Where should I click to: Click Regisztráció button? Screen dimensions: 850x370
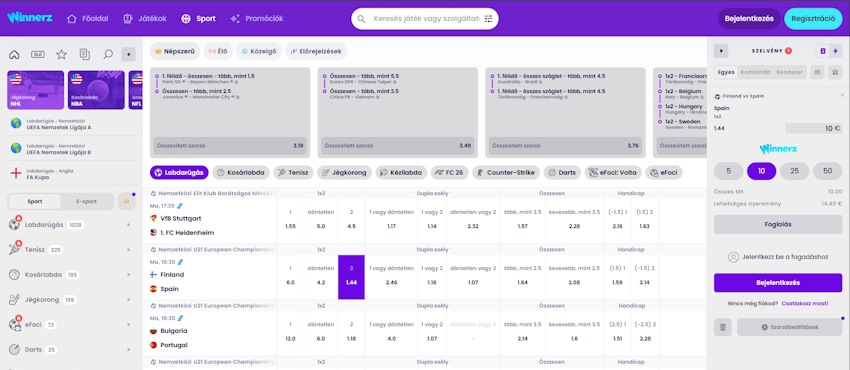pos(813,18)
